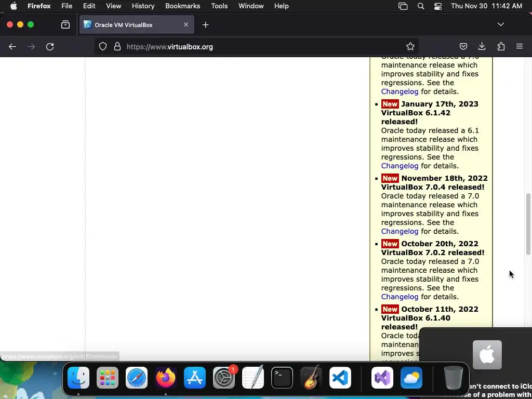
Task: Open Spotlight search in menu bar
Action: click(421, 6)
